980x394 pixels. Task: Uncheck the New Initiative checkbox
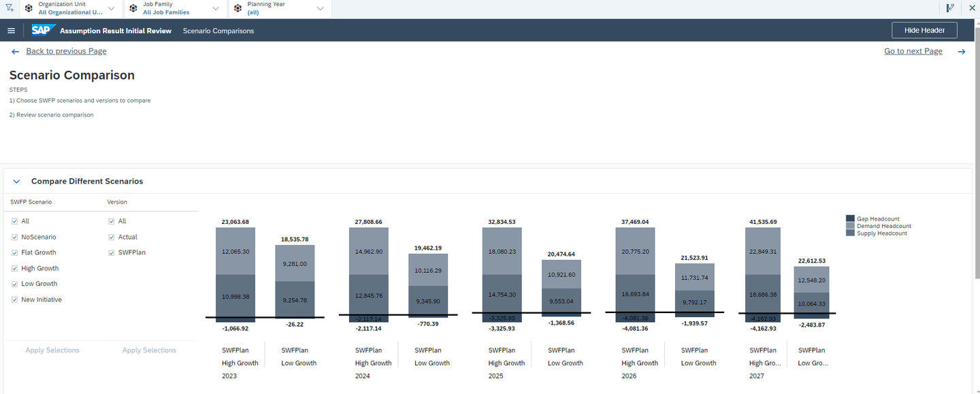tap(14, 299)
